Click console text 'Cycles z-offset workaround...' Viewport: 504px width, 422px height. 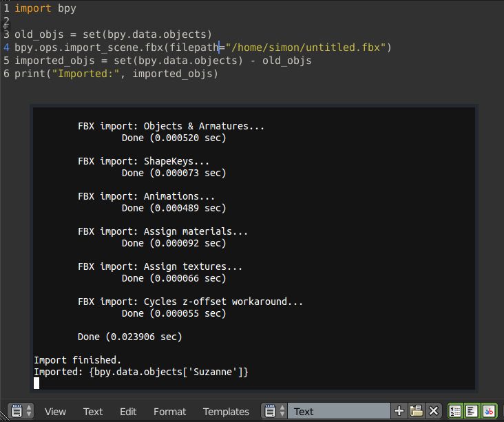click(223, 302)
